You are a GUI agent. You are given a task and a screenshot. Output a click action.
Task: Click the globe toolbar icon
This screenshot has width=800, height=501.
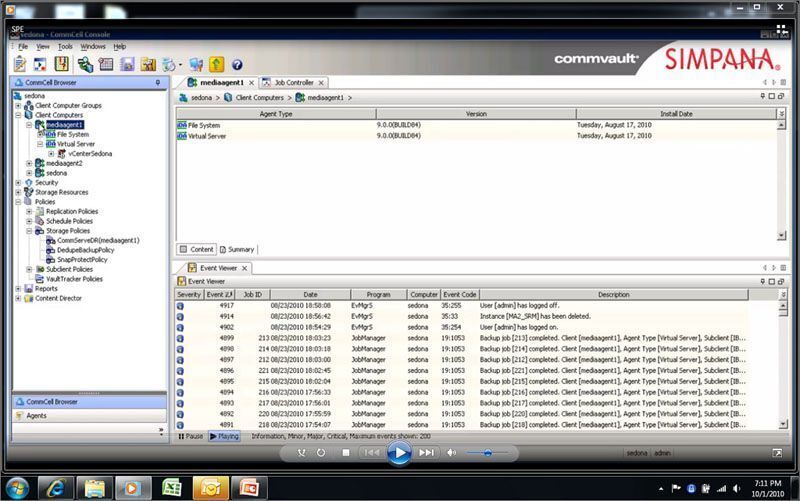coord(168,65)
